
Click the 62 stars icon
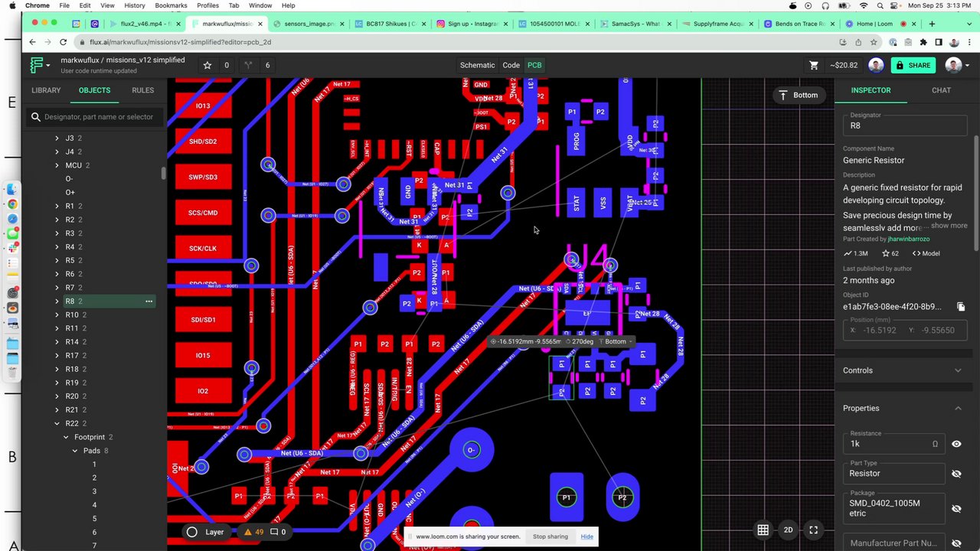click(x=886, y=253)
